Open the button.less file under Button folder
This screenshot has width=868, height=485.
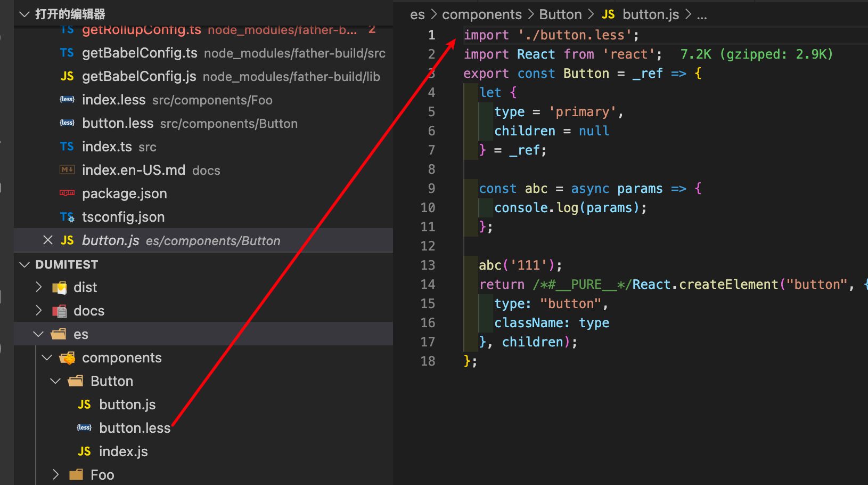(135, 427)
